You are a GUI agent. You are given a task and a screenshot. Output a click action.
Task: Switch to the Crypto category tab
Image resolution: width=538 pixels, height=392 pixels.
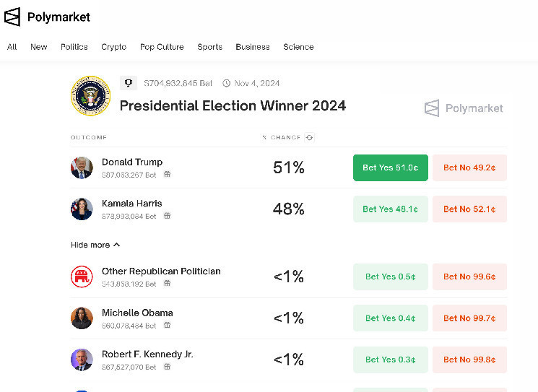pyautogui.click(x=113, y=47)
